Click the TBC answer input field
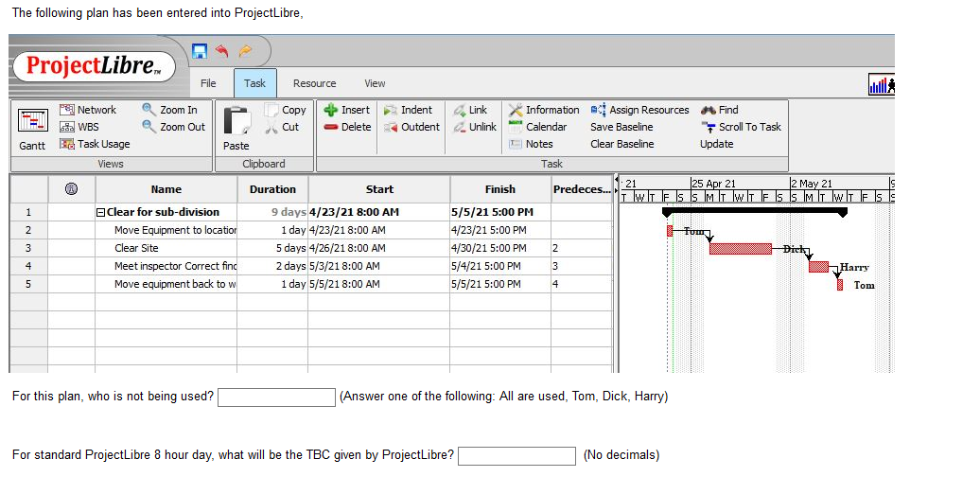 coord(516,456)
